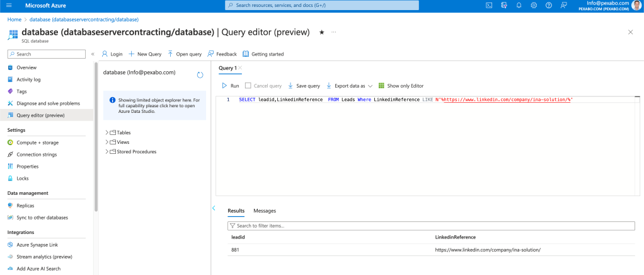644x275 pixels.
Task: Open the more options ellipsis by title
Action: [x=333, y=32]
